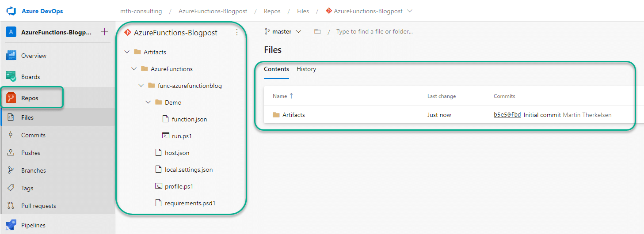Collapse the Demo folder node
Image resolution: width=644 pixels, height=234 pixels.
pos(149,102)
